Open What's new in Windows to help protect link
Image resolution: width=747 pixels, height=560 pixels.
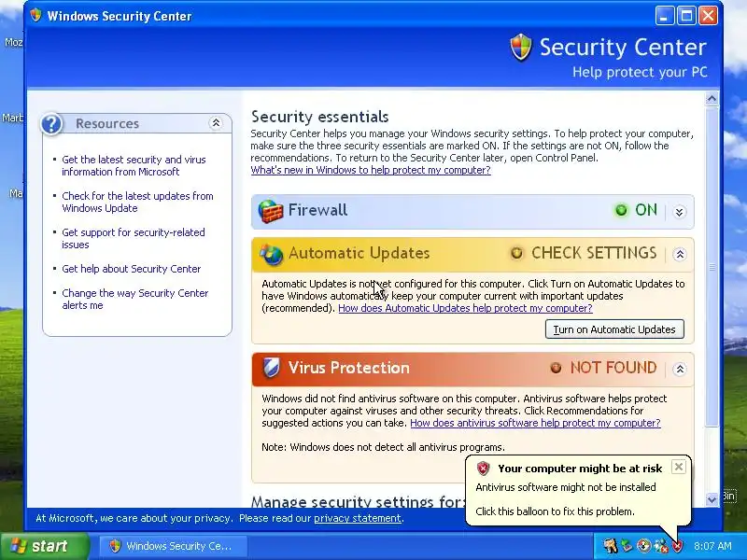(371, 170)
